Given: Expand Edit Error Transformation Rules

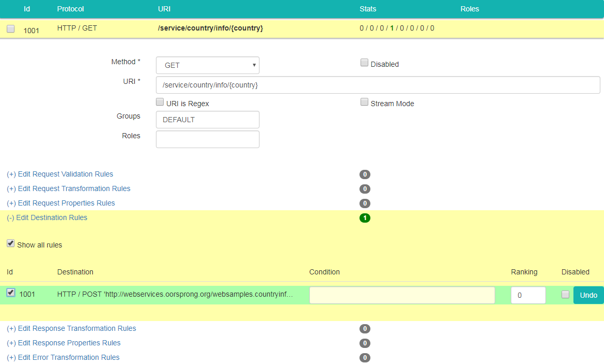Looking at the screenshot, I should click(63, 358).
